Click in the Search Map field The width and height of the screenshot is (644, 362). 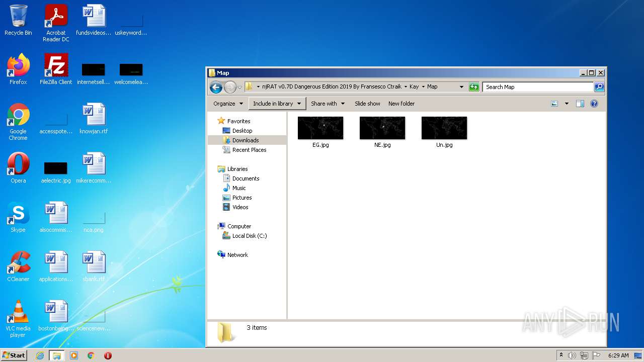click(x=537, y=87)
